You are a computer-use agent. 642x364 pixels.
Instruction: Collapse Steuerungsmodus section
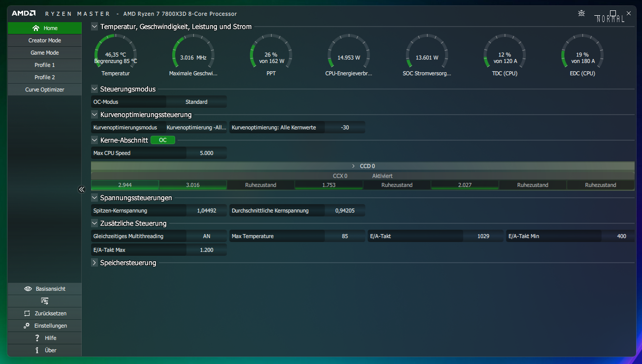94,89
